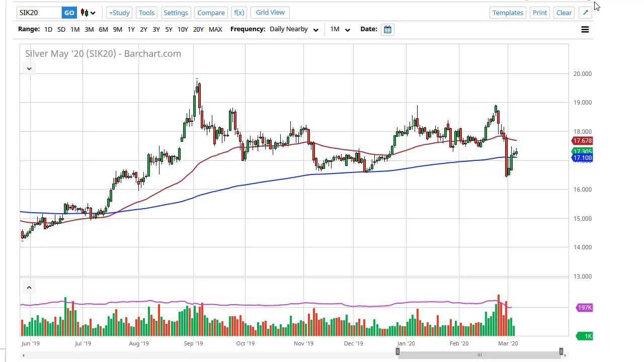Collapse the volume pane arrow toggle
This screenshot has height=362, width=644.
point(29,288)
